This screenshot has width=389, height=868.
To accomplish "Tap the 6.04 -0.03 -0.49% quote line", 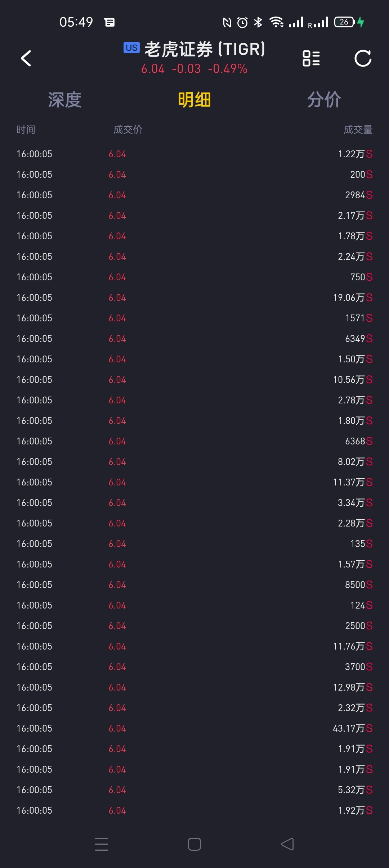I will [x=194, y=69].
